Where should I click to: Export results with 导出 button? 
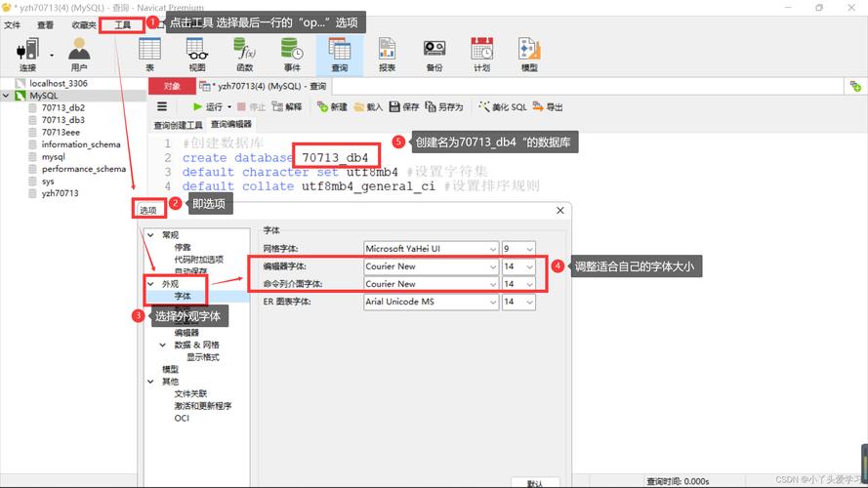(548, 106)
